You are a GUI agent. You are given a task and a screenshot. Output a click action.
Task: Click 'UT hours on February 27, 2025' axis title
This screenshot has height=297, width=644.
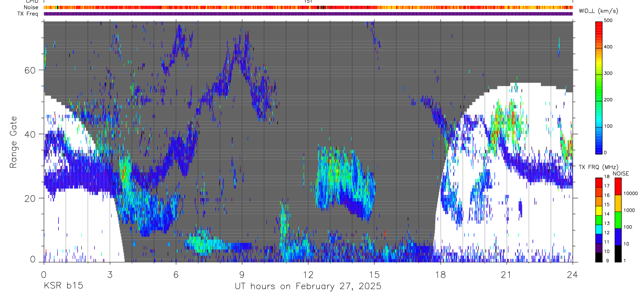pos(308,287)
